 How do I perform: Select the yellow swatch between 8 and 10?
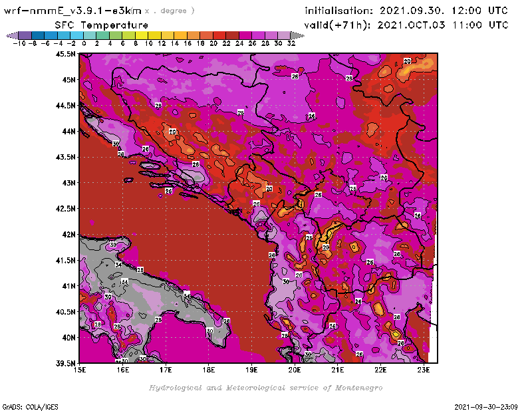(x=142, y=36)
